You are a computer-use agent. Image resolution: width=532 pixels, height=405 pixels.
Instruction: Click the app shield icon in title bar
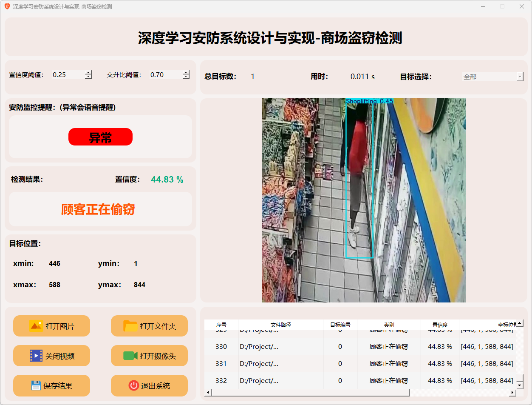tap(7, 6)
